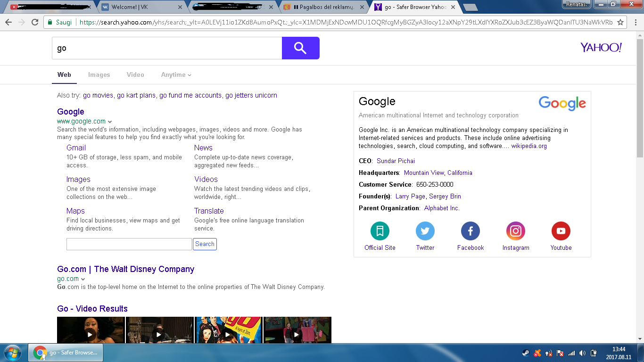Image resolution: width=644 pixels, height=362 pixels.
Task: Play the first video result thumbnail
Action: (91, 330)
